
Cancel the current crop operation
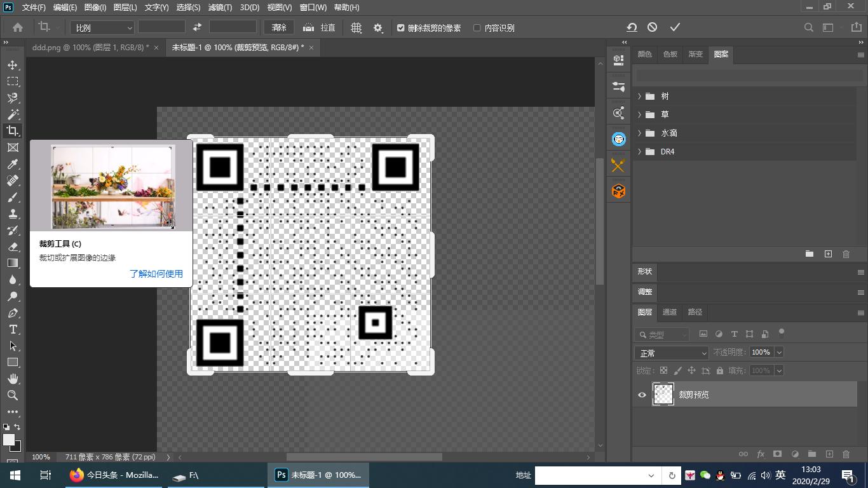[653, 27]
